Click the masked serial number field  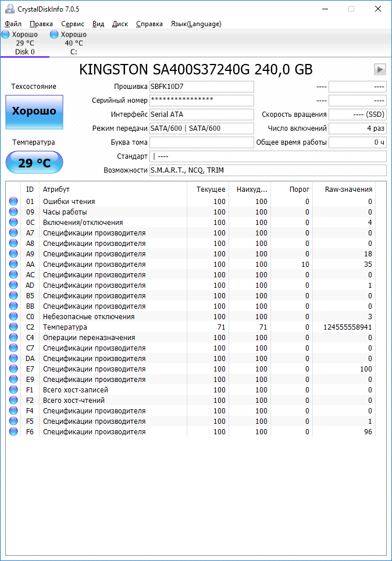click(202, 101)
